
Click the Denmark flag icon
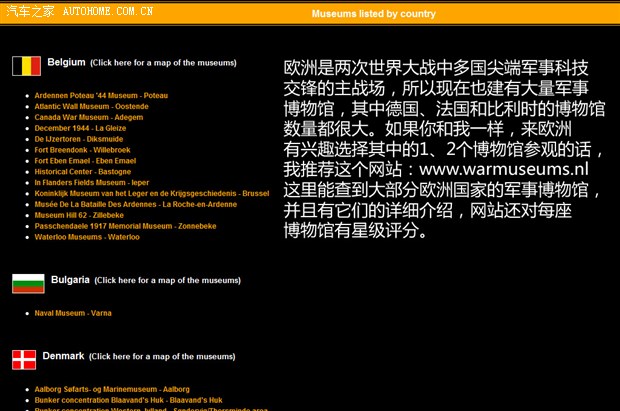24,359
